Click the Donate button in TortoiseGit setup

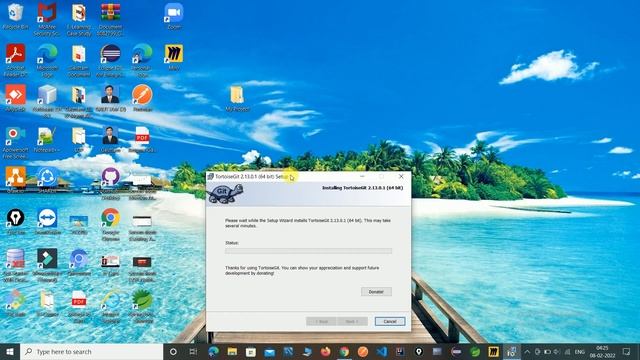point(376,292)
